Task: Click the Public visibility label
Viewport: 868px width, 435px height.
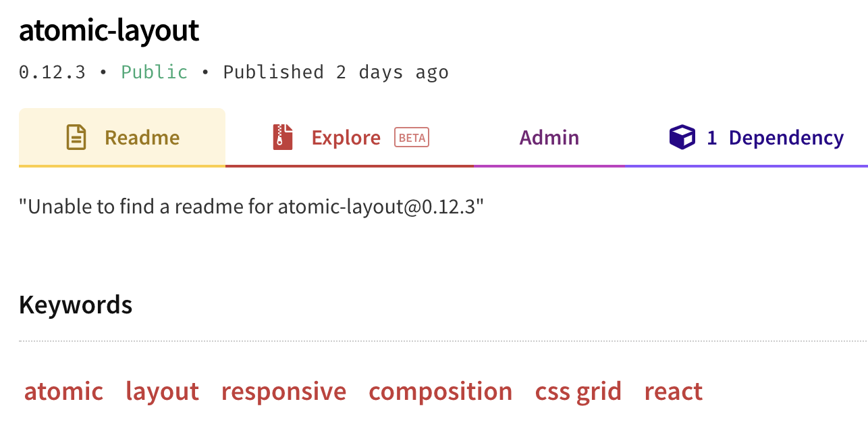Action: [154, 72]
